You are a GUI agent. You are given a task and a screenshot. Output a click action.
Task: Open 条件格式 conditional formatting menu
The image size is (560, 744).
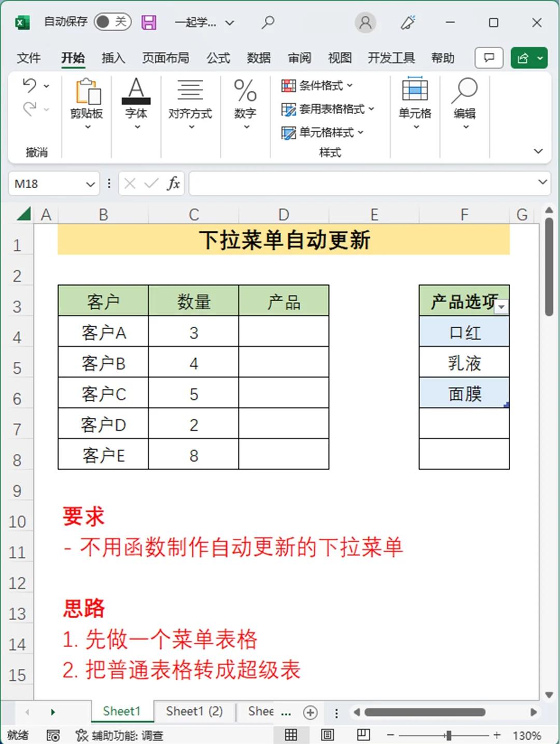point(317,86)
